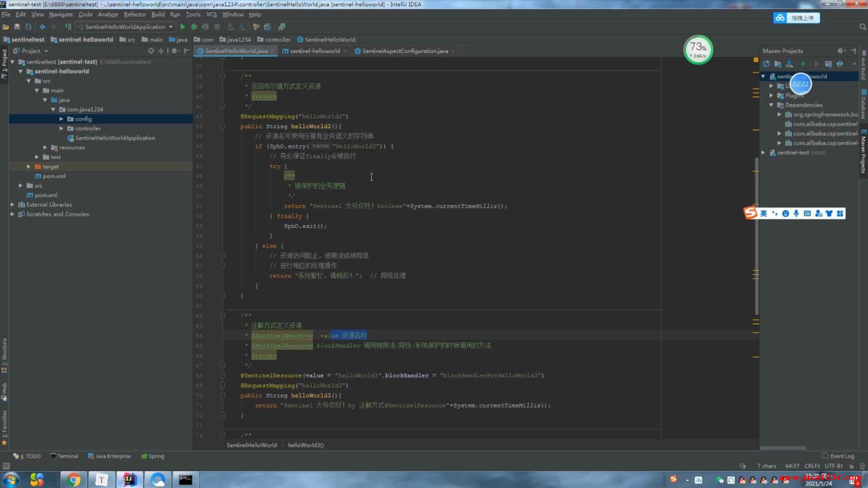Open the Analyze menu
The width and height of the screenshot is (868, 488).
[x=108, y=14]
